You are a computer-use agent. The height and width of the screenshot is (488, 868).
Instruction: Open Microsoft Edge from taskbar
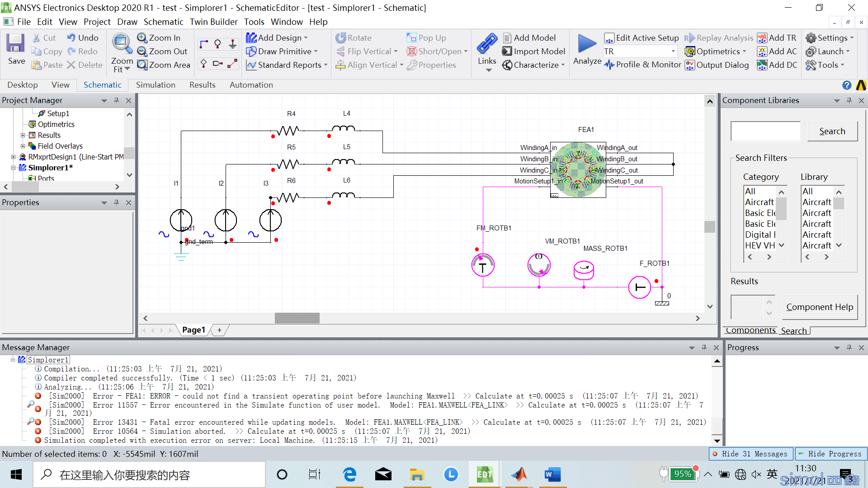349,474
